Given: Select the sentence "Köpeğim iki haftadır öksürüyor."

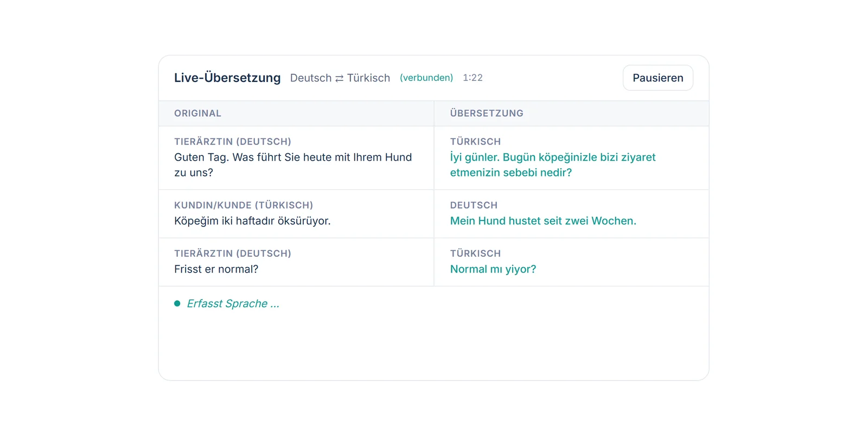Looking at the screenshot, I should 252,221.
